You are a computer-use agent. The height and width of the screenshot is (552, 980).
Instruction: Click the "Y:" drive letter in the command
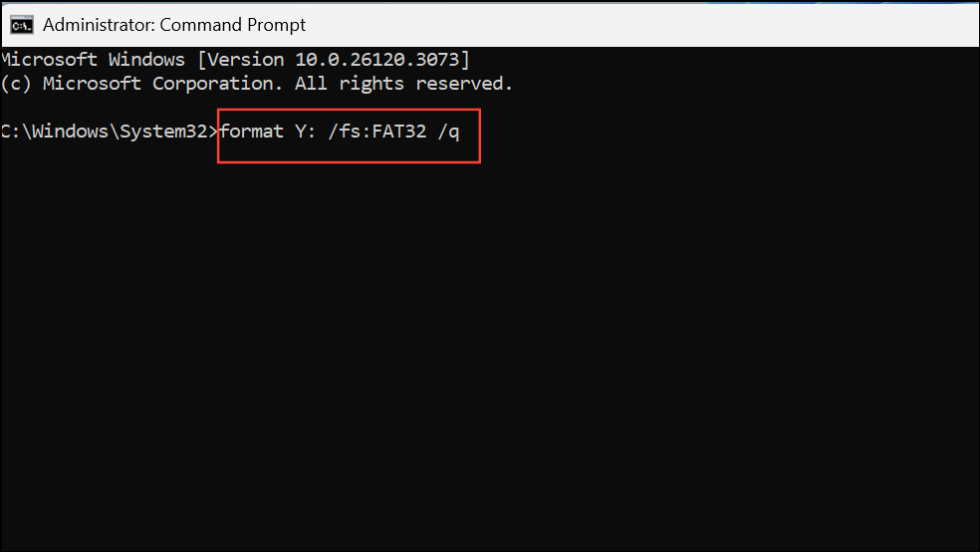[x=306, y=132]
